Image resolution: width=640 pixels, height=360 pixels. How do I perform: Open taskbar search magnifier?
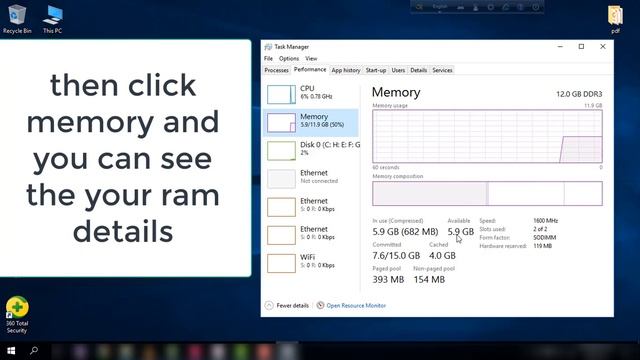[x=34, y=350]
